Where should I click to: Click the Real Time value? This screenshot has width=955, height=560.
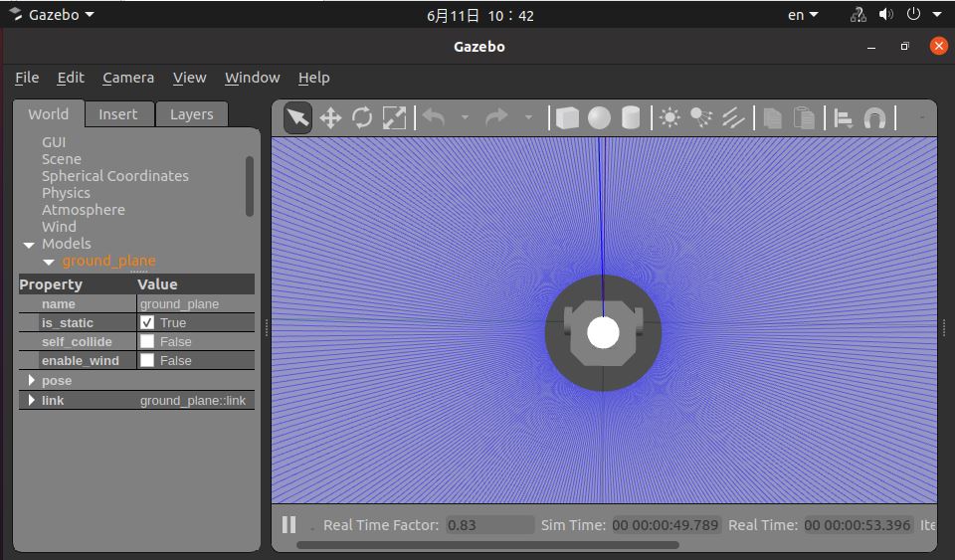pos(857,525)
